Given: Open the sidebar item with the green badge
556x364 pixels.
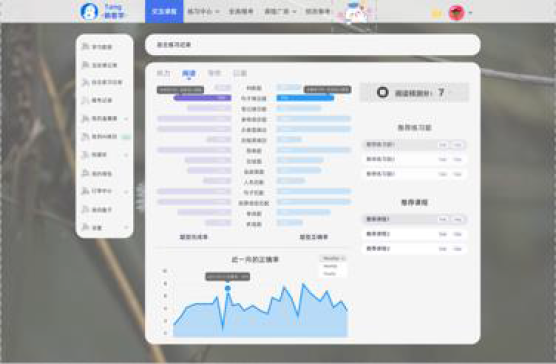Looking at the screenshot, I should 105,136.
